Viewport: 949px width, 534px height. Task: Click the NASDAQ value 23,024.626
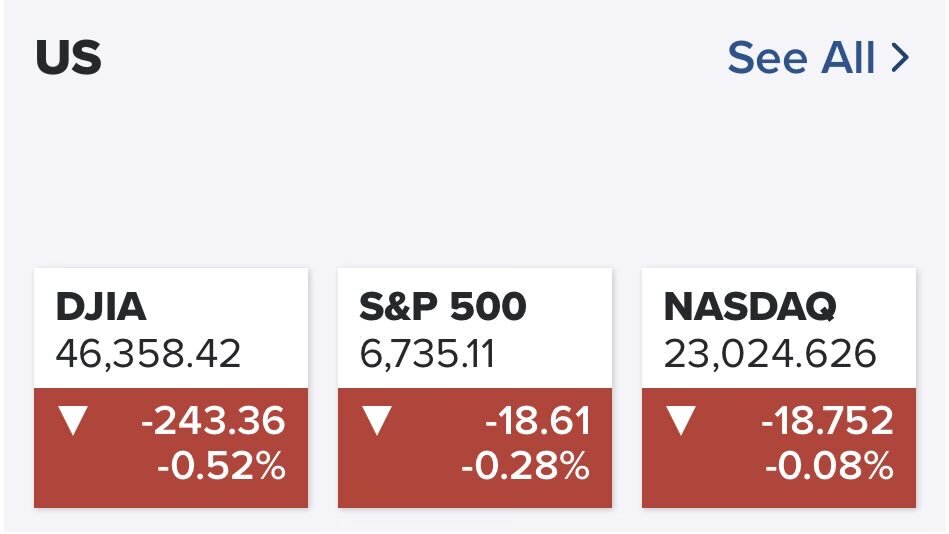770,353
